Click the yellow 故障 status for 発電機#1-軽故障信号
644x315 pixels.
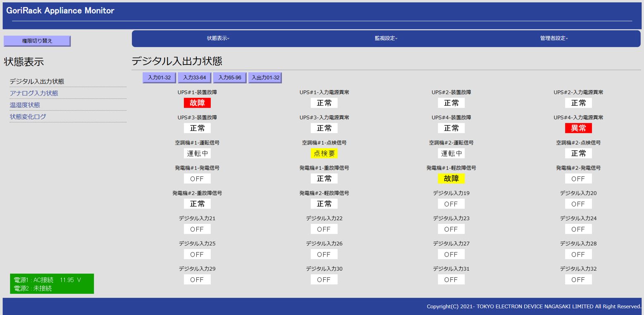451,179
